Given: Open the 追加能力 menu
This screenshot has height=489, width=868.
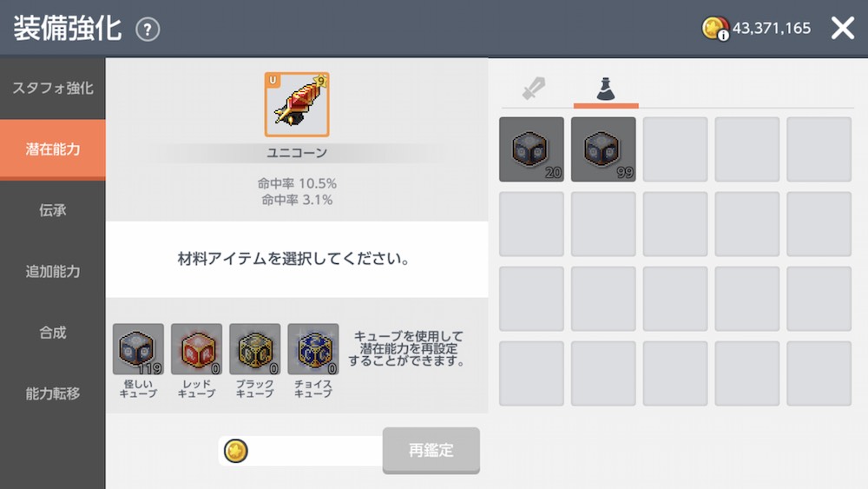Looking at the screenshot, I should point(53,271).
